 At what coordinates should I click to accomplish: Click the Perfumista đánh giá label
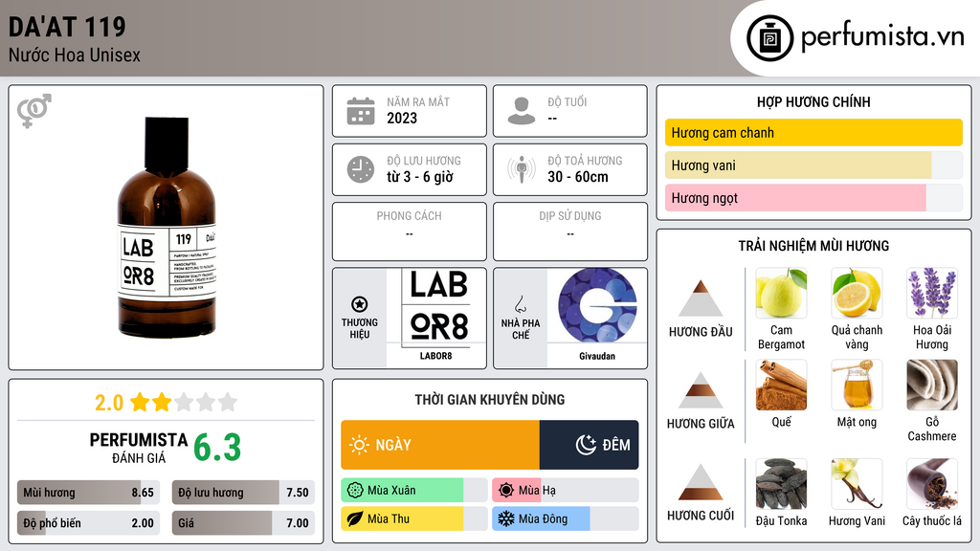pos(139,448)
